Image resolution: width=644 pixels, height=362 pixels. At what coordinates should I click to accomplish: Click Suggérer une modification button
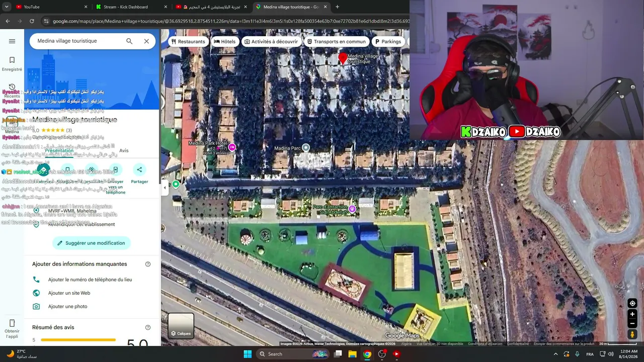(x=92, y=243)
